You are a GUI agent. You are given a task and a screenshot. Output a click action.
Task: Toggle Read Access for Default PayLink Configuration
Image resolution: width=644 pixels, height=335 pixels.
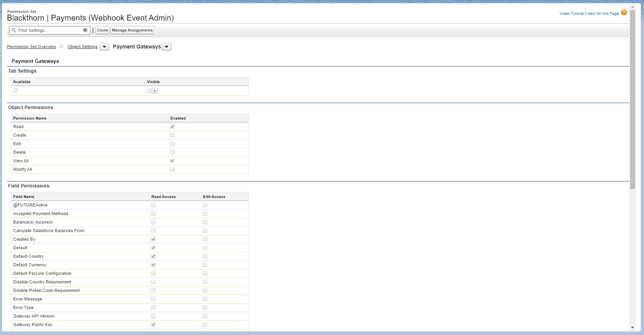pyautogui.click(x=153, y=273)
